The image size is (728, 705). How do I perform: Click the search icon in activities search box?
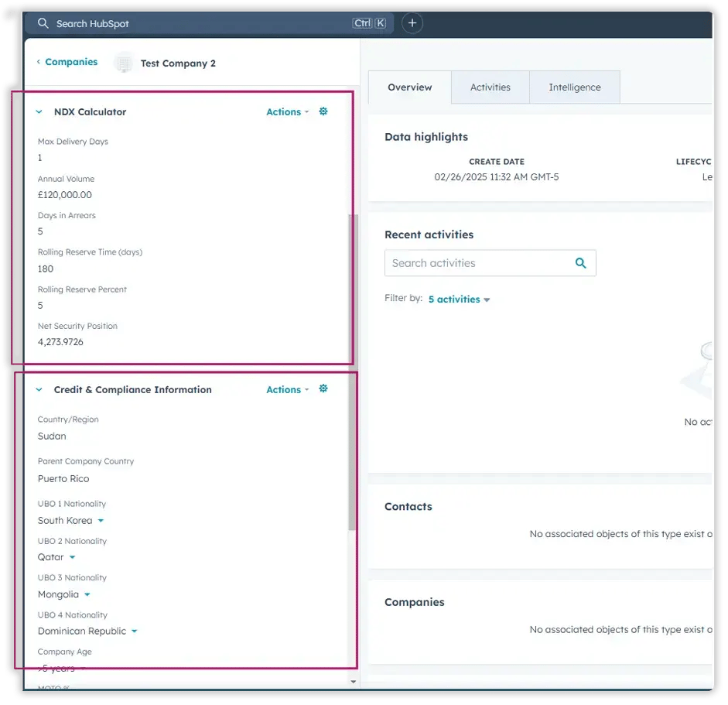[581, 263]
